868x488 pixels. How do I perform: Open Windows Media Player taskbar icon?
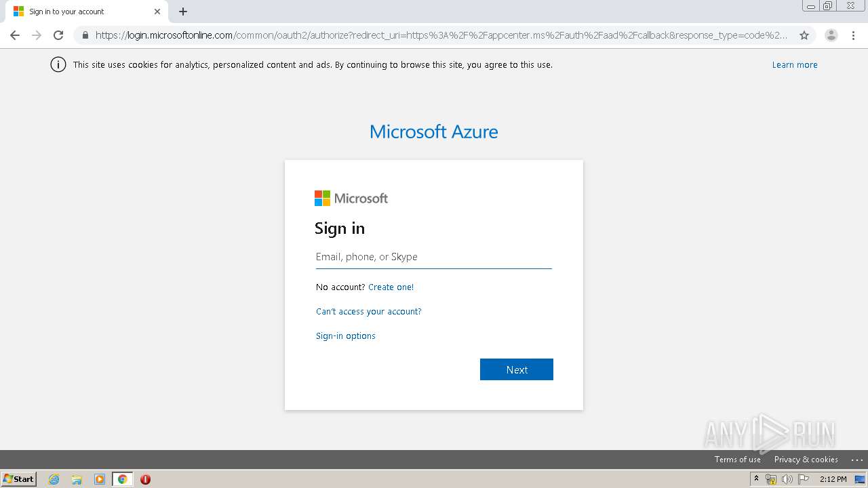tap(100, 479)
